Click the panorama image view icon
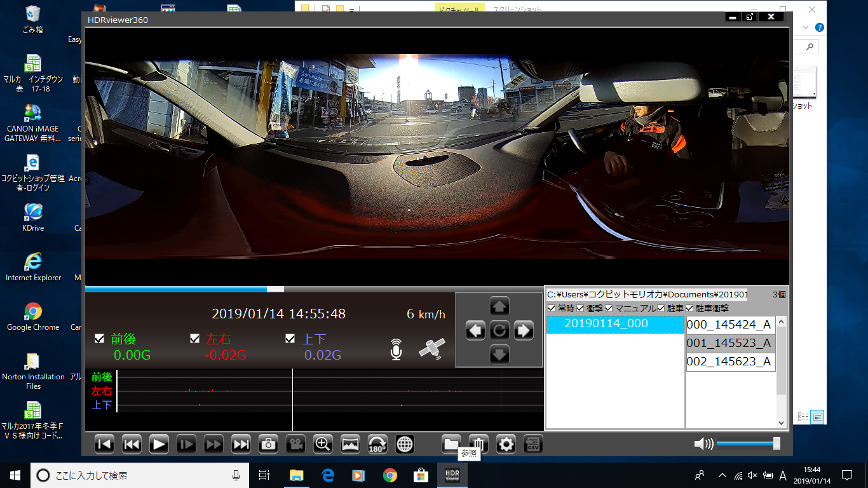 point(350,444)
